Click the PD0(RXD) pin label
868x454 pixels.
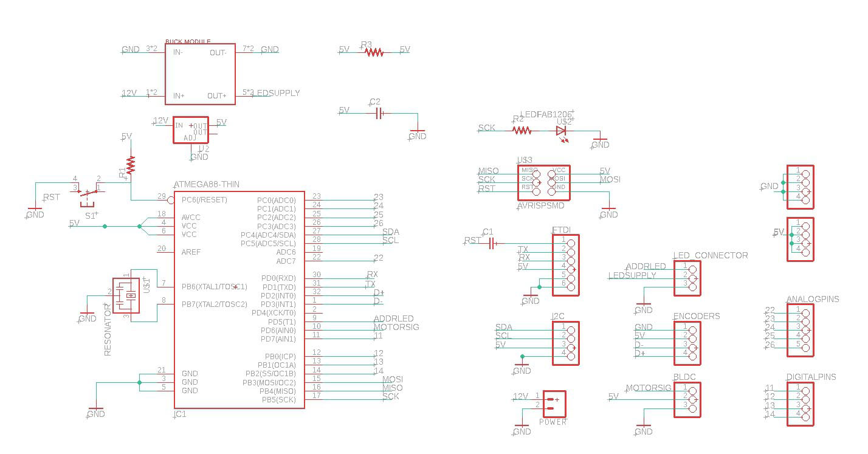[x=278, y=278]
